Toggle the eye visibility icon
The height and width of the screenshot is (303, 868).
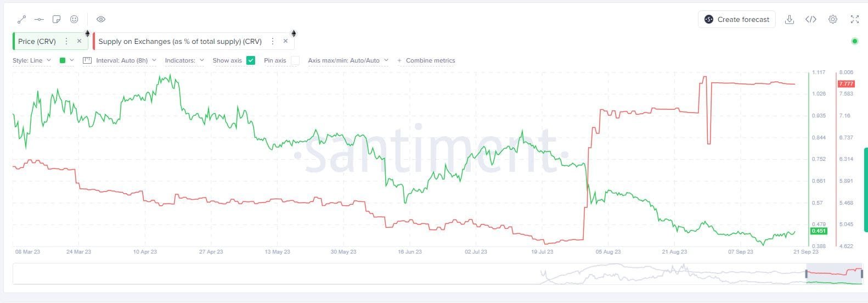coord(101,19)
